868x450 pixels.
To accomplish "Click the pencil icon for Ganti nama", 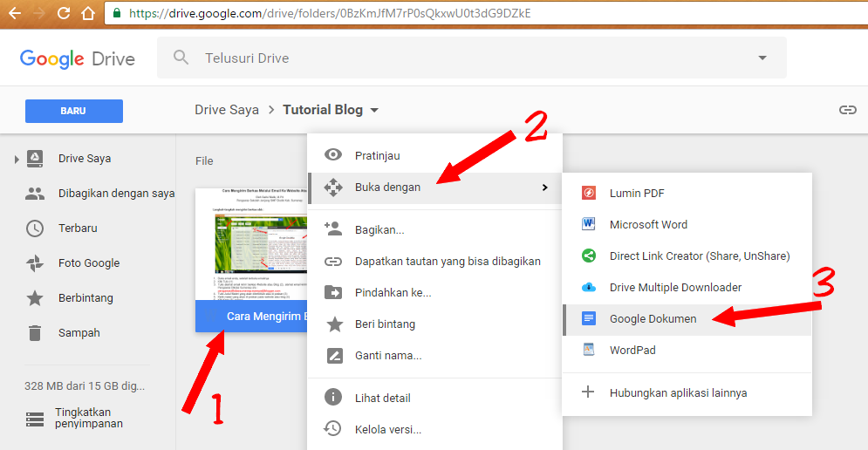I will pyautogui.click(x=334, y=355).
